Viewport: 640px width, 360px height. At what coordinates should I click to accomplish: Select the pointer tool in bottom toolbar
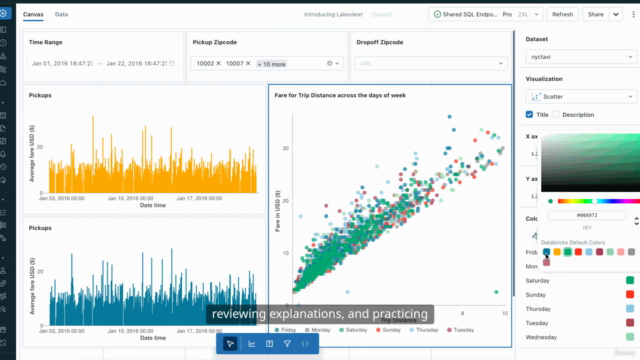pyautogui.click(x=230, y=344)
